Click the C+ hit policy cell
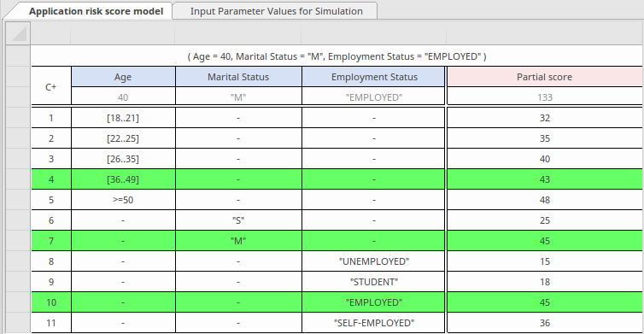Screen dimensions: 644x334 [51, 87]
